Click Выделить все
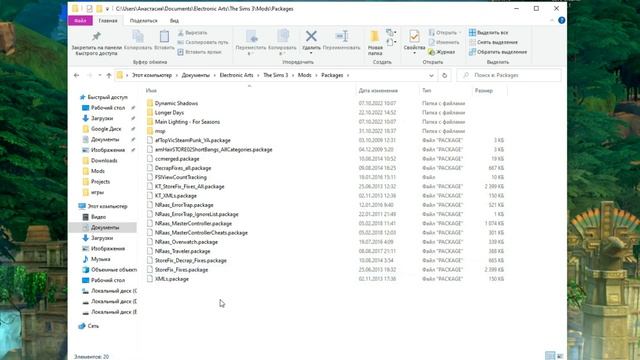This screenshot has width=640, height=360. [489, 33]
